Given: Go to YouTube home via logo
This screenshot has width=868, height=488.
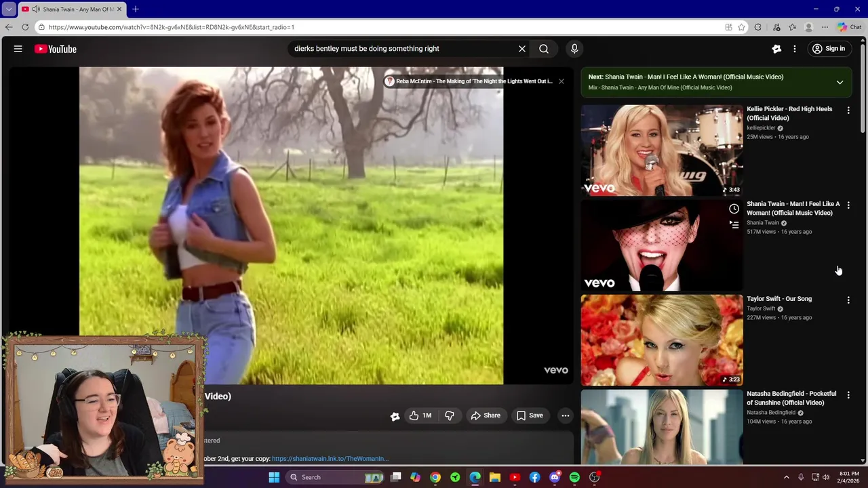Looking at the screenshot, I should 56,49.
